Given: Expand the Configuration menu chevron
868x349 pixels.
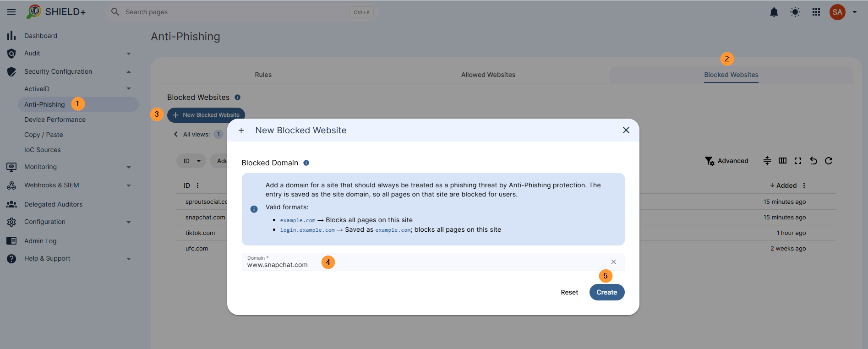Looking at the screenshot, I should (129, 222).
